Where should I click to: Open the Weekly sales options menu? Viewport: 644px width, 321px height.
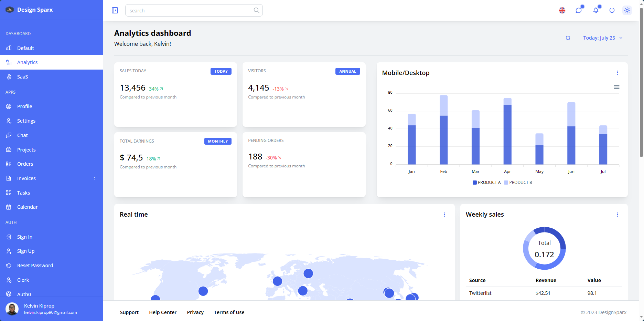[x=617, y=214]
